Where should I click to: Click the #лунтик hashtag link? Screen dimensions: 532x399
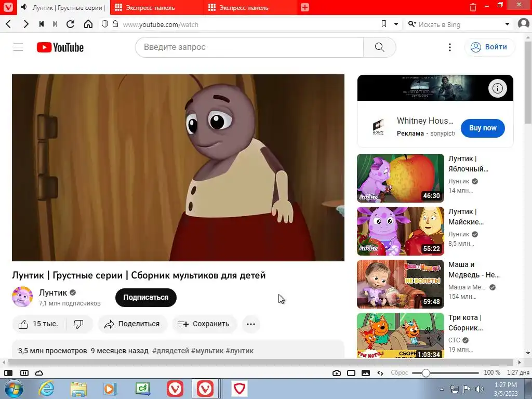coord(240,351)
